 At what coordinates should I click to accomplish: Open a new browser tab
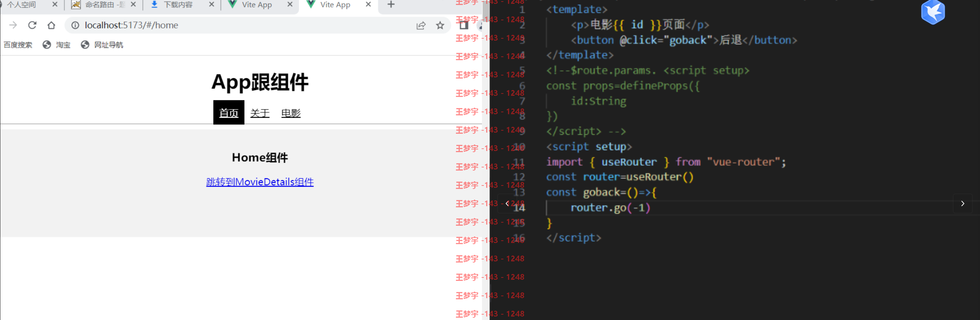pyautogui.click(x=391, y=5)
